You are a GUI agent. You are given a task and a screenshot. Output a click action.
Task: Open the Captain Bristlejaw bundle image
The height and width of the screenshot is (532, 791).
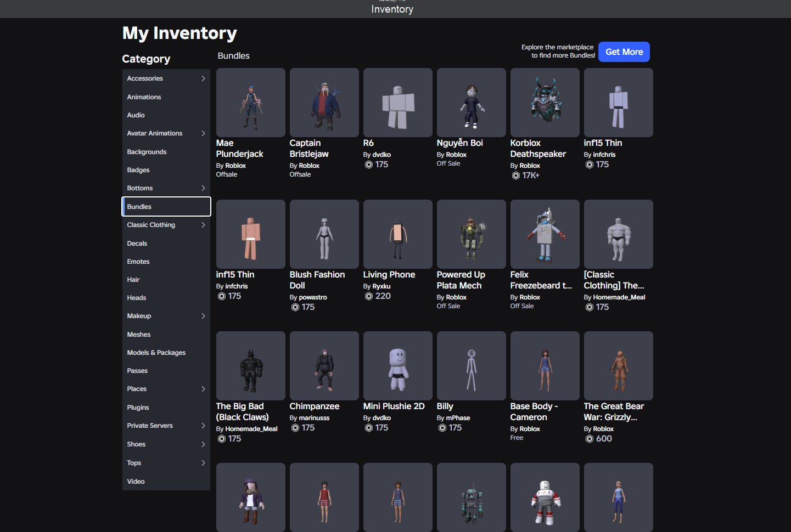click(x=324, y=103)
